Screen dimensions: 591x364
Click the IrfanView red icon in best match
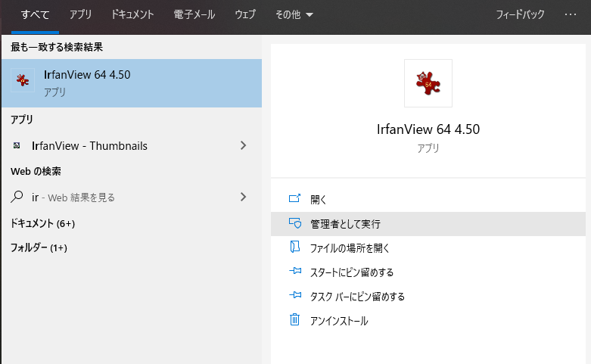click(23, 80)
